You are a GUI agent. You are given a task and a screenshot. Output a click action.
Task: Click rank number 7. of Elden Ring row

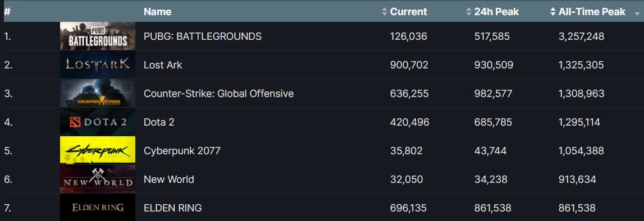click(x=7, y=208)
